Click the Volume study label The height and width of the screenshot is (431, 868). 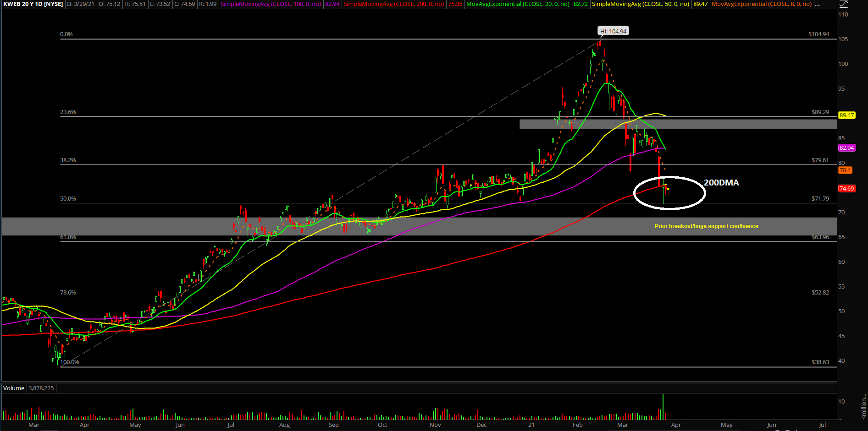tap(14, 388)
